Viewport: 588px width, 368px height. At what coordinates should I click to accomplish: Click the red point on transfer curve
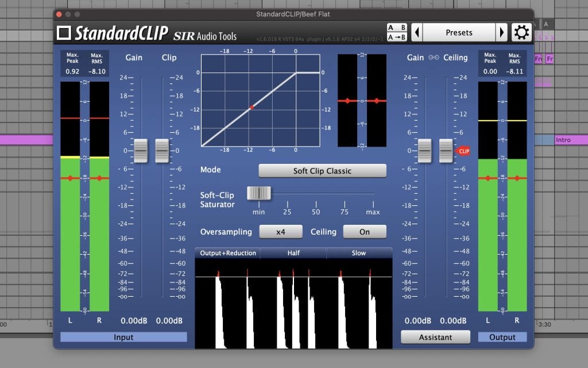point(252,108)
